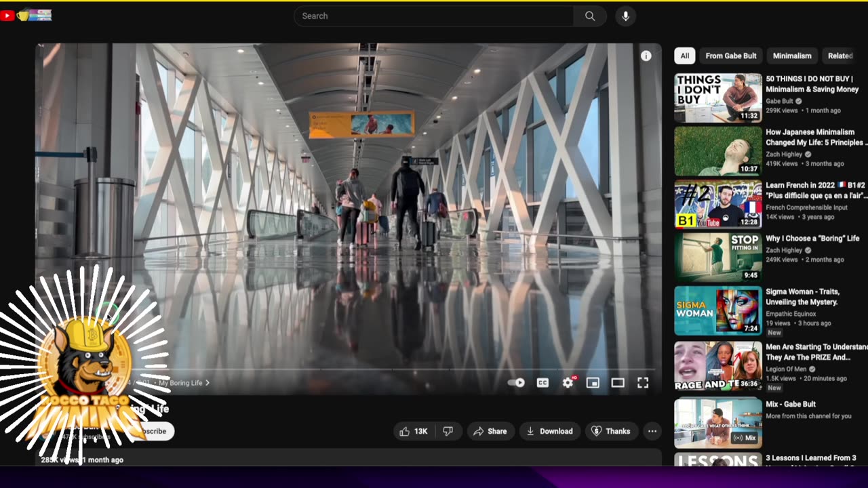This screenshot has height=488, width=868.
Task: Click the Download button
Action: 549,431
